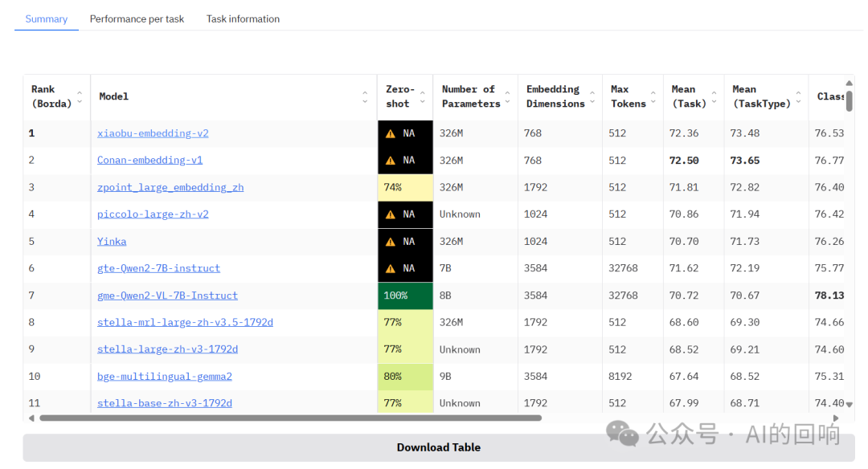Switch to the Summary tab

pos(47,18)
